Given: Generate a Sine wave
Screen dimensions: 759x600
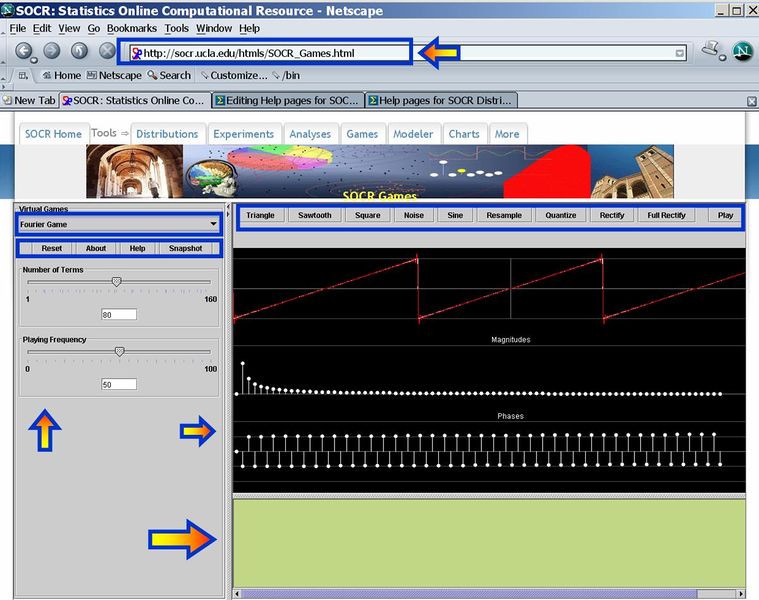Looking at the screenshot, I should pos(455,215).
